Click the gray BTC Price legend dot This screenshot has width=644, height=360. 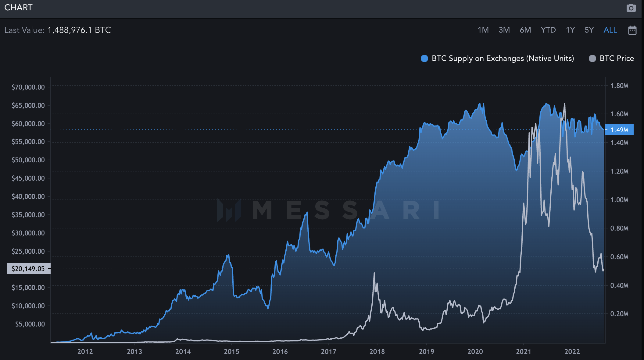(x=592, y=58)
